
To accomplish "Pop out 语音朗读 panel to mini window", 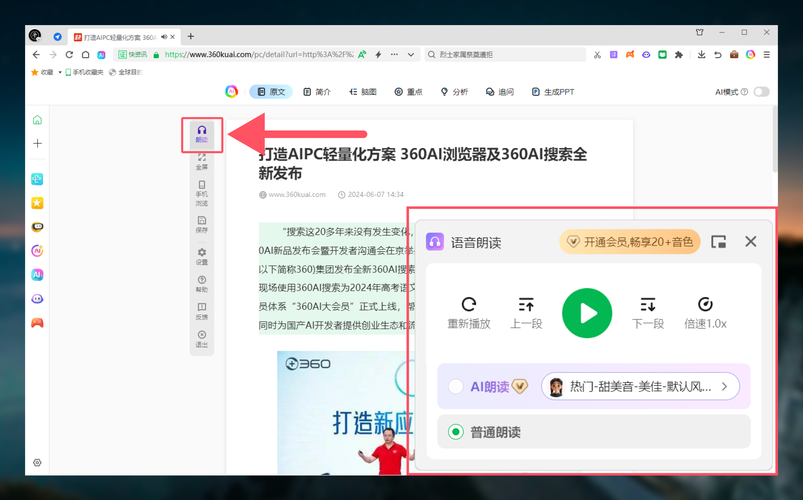I will (x=719, y=241).
